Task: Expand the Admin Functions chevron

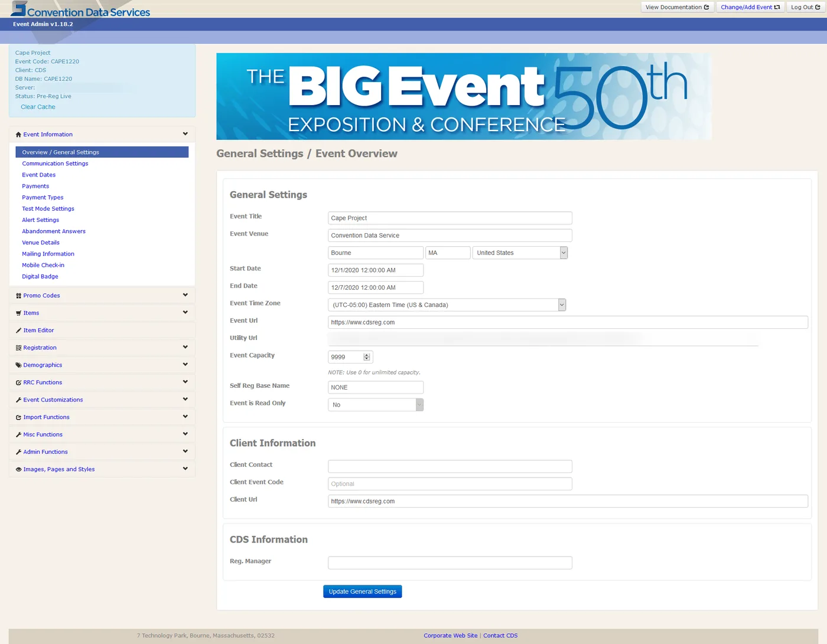Action: pos(185,451)
